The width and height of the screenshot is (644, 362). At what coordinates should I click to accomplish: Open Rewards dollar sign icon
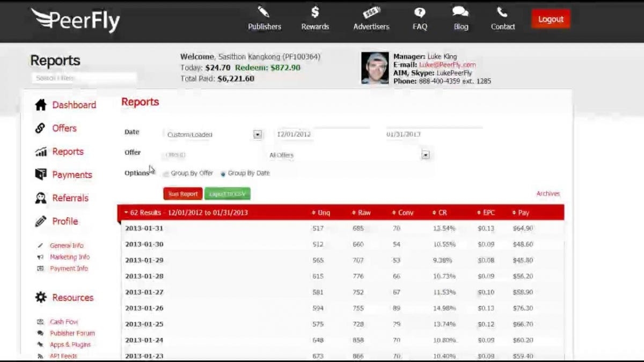[x=315, y=12]
